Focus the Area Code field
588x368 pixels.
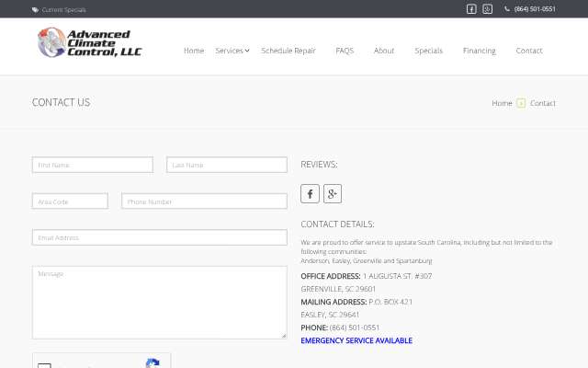click(x=70, y=201)
